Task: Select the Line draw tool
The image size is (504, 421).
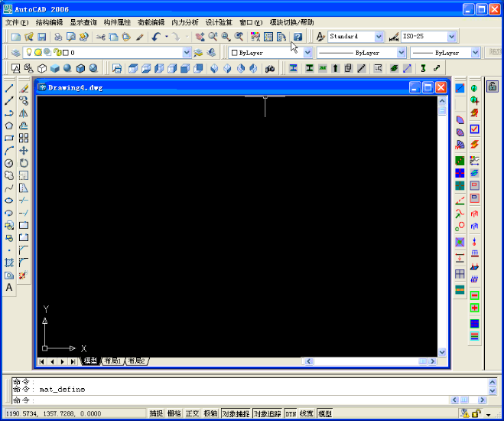Action: tap(9, 88)
